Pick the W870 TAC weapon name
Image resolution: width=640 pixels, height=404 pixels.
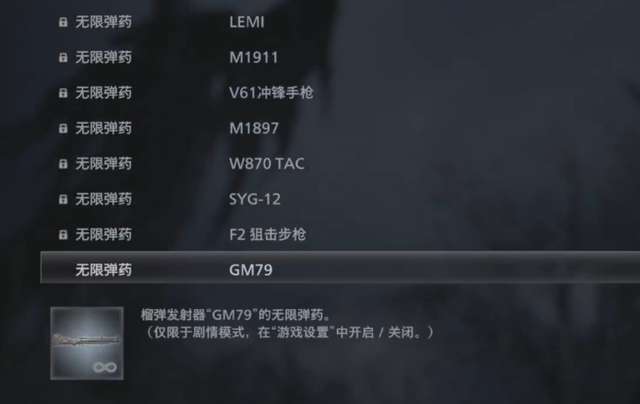pos(267,164)
